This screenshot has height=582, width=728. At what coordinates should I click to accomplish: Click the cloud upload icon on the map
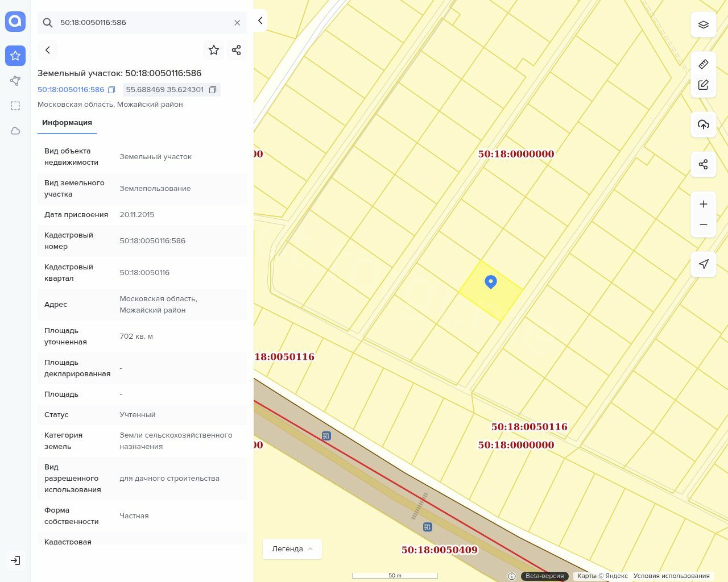tap(703, 124)
